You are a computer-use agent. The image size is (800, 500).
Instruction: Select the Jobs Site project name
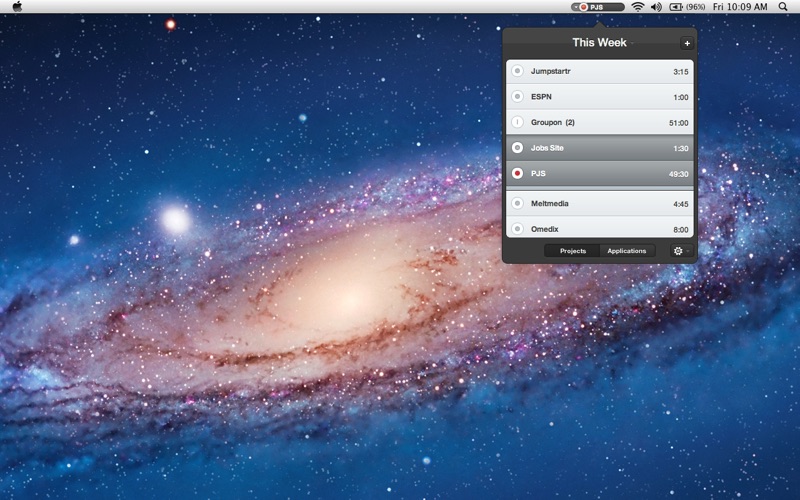click(547, 148)
